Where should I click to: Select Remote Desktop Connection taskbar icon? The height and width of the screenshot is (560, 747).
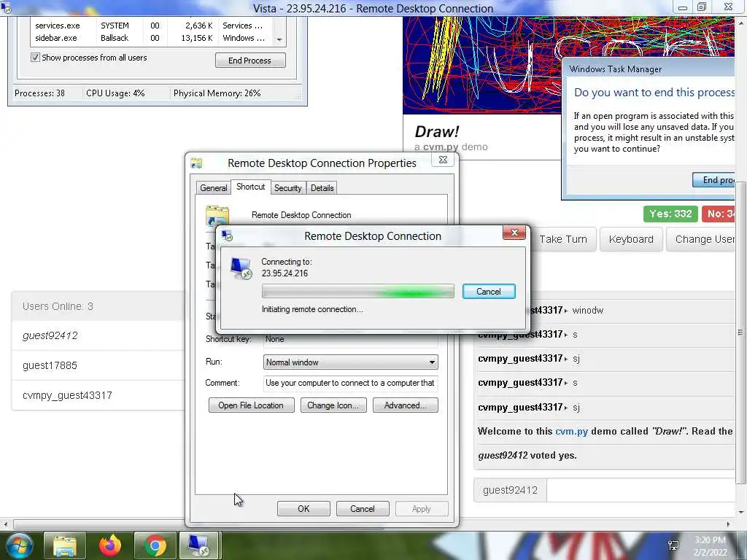(x=200, y=545)
